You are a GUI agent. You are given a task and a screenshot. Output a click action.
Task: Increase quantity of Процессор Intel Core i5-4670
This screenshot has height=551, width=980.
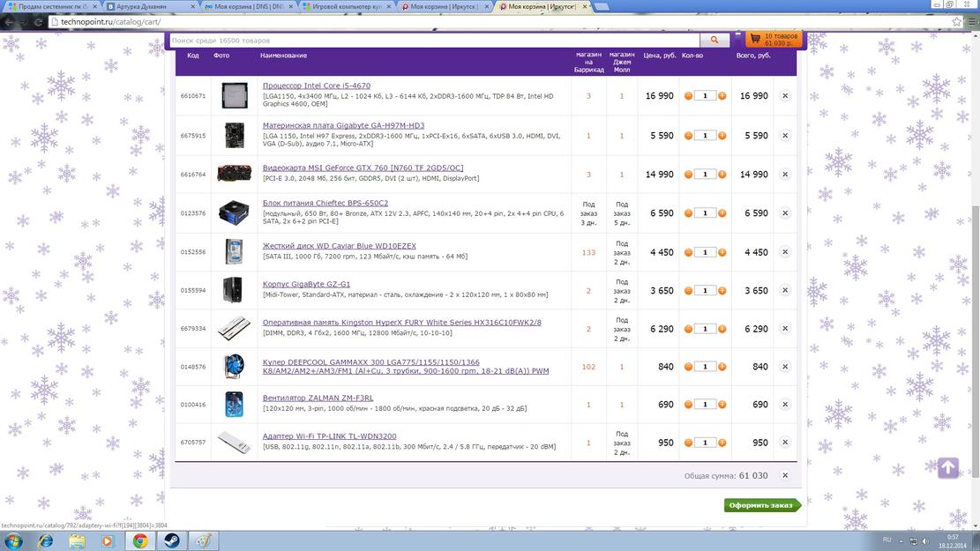tap(722, 95)
